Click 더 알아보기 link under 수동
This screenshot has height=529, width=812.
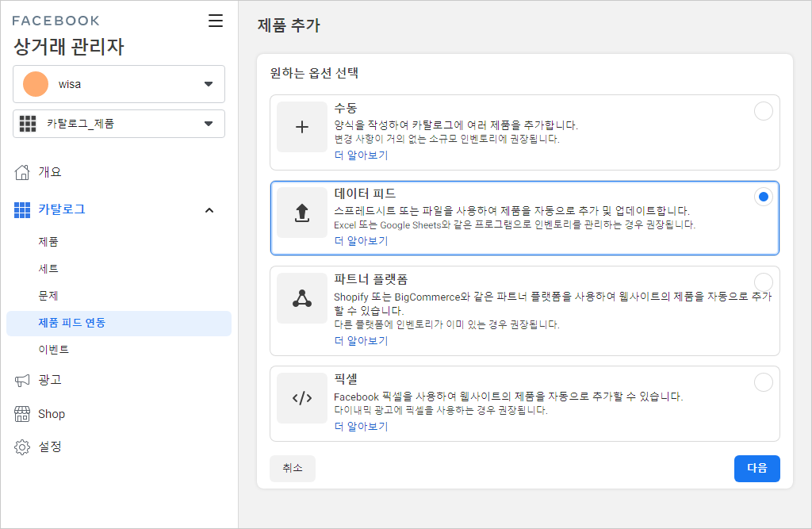[361, 155]
